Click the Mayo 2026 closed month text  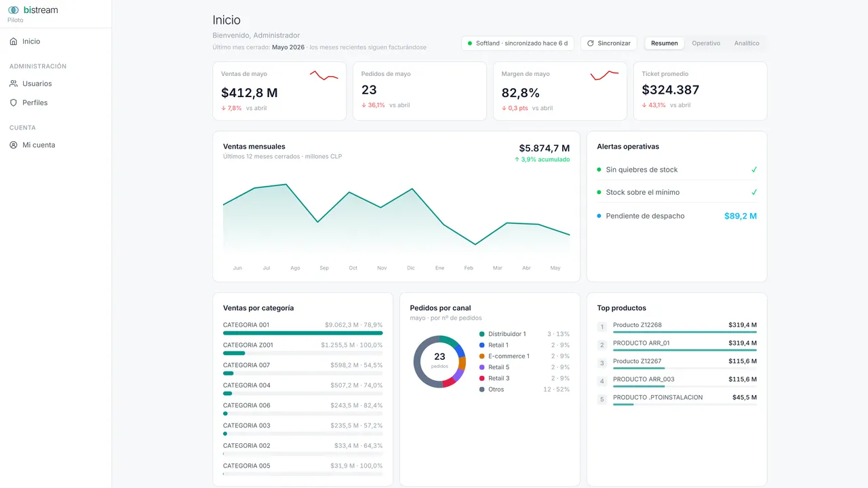tap(288, 48)
